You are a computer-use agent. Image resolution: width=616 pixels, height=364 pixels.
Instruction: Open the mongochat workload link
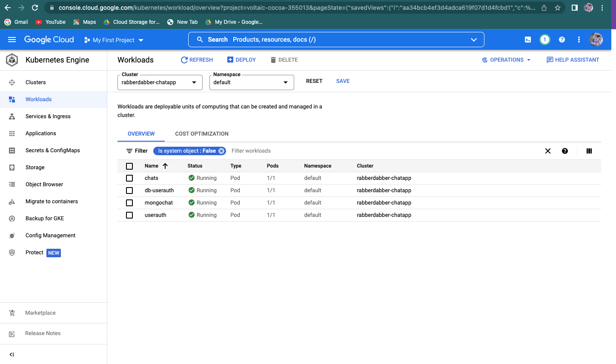159,203
